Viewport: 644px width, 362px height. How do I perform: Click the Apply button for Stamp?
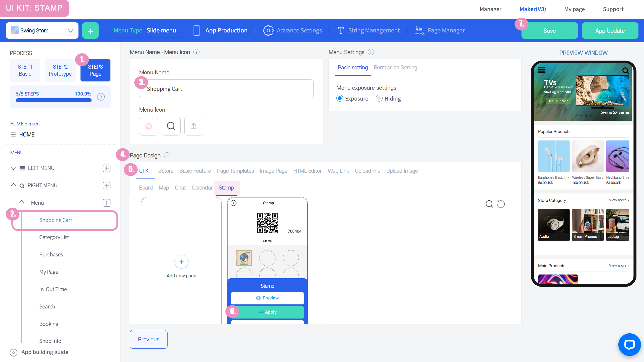267,312
